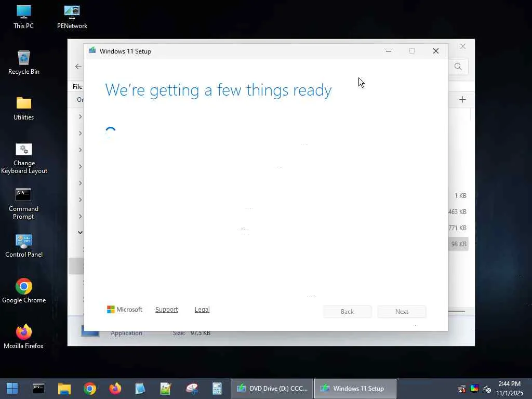Switch to DVD Drive (D:) taskbar window
The image size is (532, 399).
pyautogui.click(x=272, y=389)
